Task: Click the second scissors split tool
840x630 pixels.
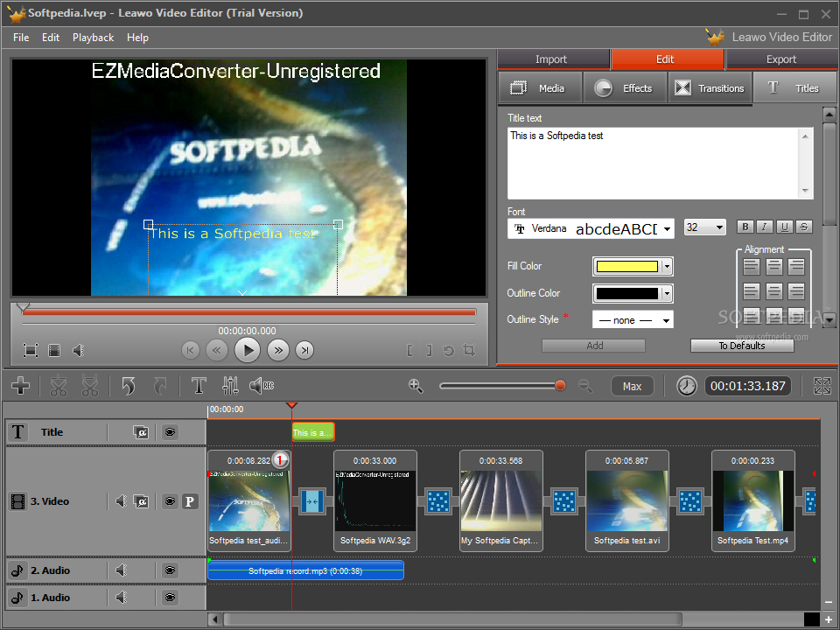Action: 89,386
